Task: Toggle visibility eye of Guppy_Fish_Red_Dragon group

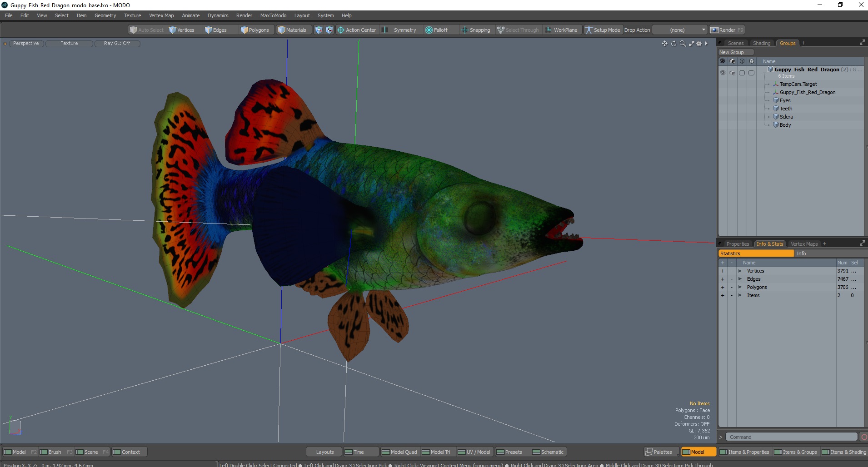Action: (723, 73)
